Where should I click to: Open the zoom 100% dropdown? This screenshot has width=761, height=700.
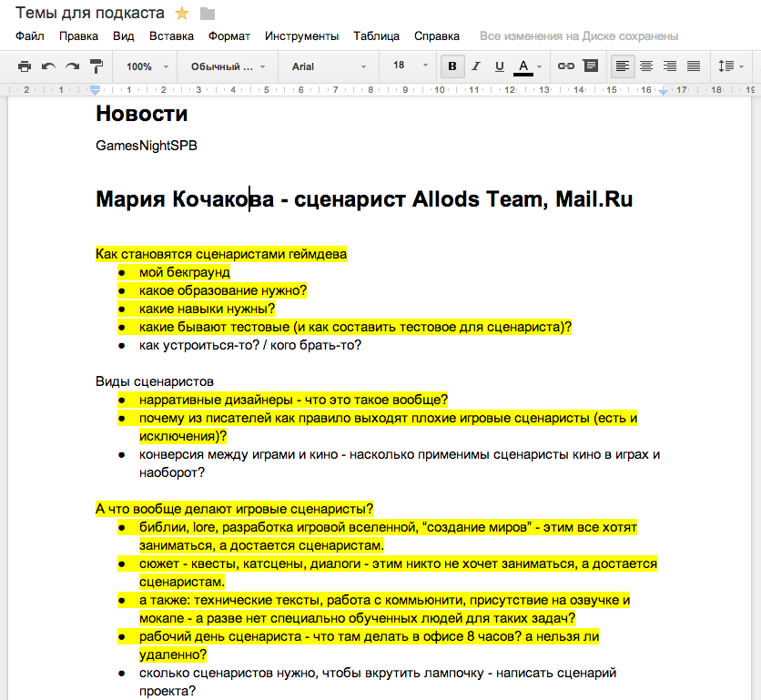147,66
